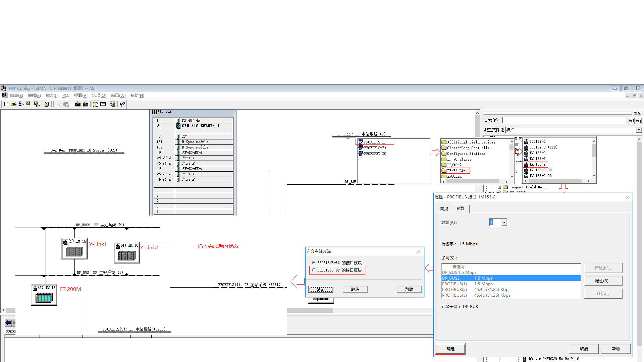Open the PLC menu
The image size is (644, 362).
(66, 96)
